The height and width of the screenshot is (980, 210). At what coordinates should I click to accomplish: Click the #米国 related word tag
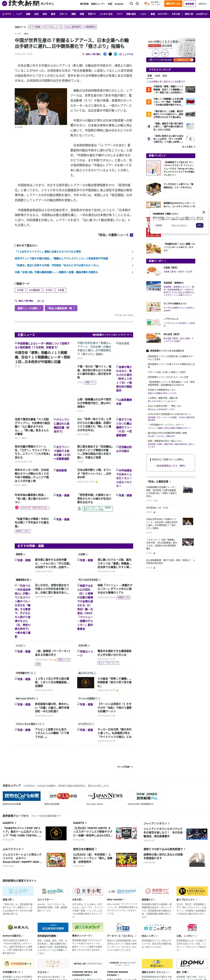coord(61,290)
